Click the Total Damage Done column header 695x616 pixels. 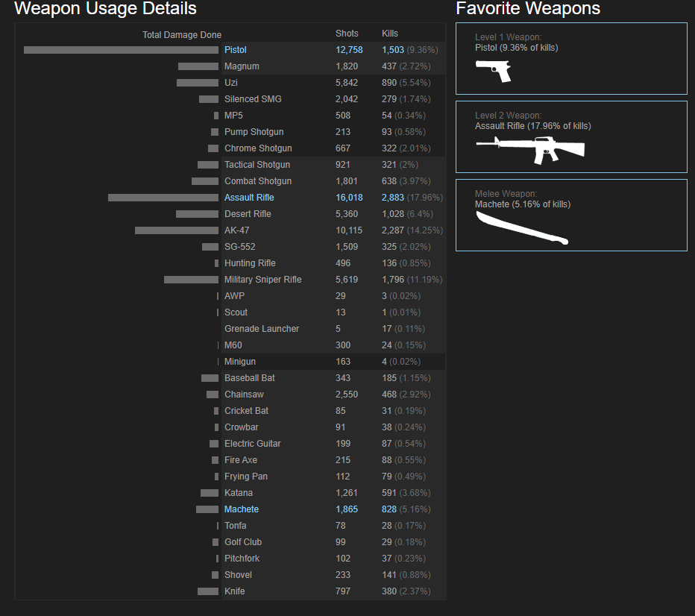(182, 34)
